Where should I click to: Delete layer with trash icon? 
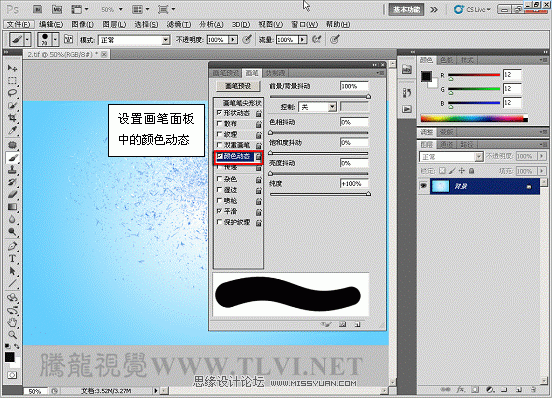(533, 390)
